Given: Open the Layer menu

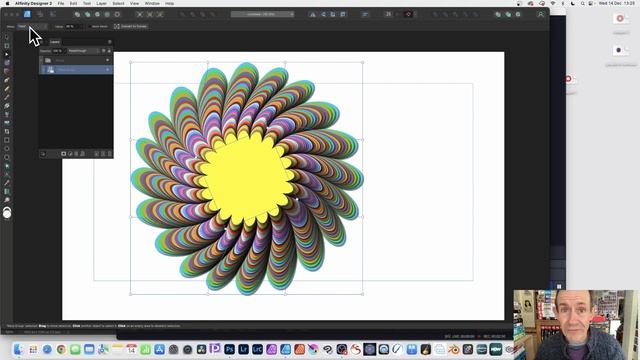Looking at the screenshot, I should point(101,3).
